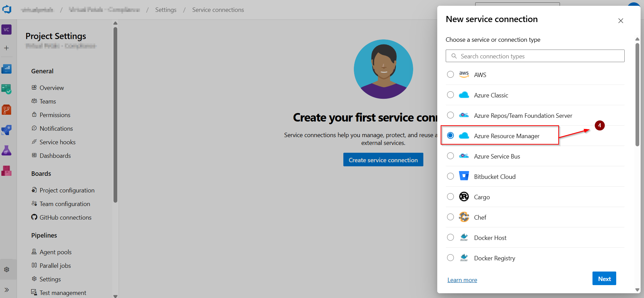Open Boards from the left sidebar icon
The image size is (644, 298).
[x=6, y=69]
